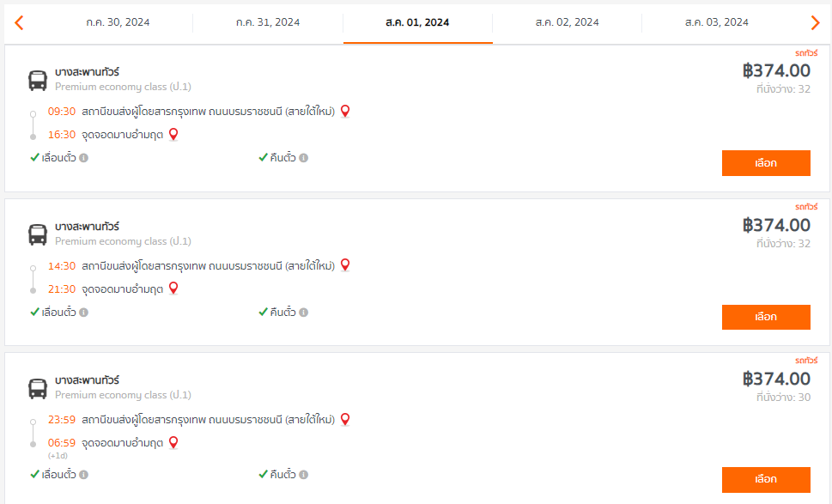This screenshot has height=504, width=832.
Task: Show info for เลื่อนตั๋ว on 09:30 trip
Action: click(84, 158)
